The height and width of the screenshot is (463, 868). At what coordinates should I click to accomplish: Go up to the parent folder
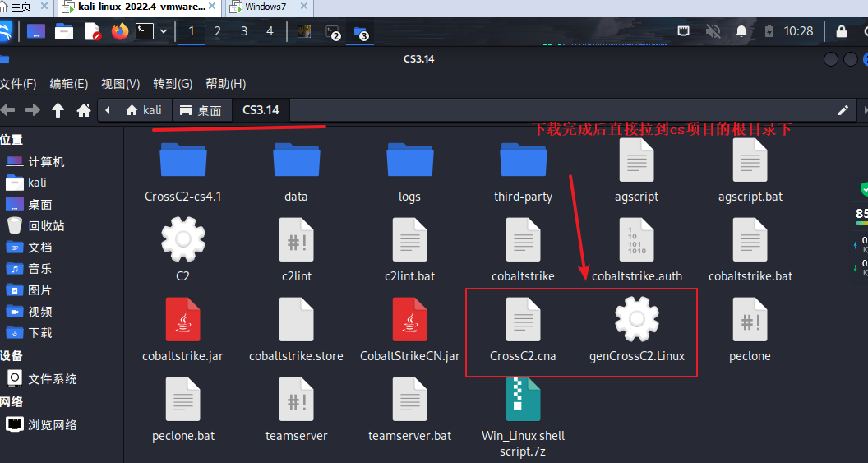(x=58, y=110)
